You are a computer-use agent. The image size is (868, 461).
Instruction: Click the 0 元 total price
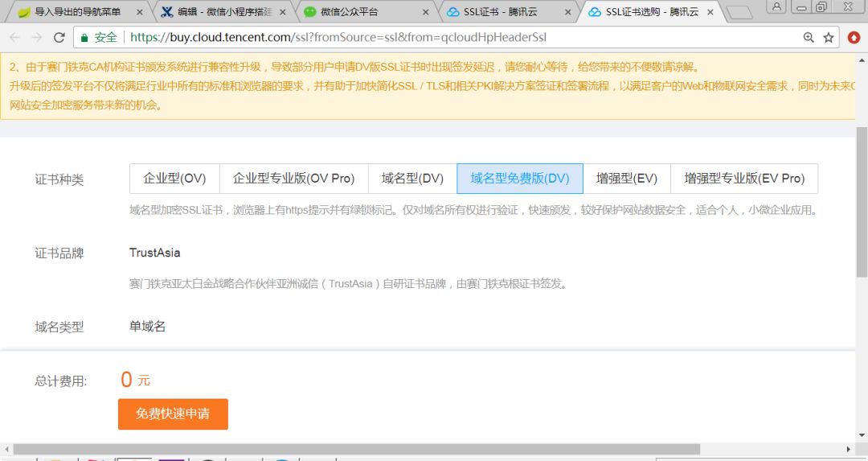coord(135,380)
